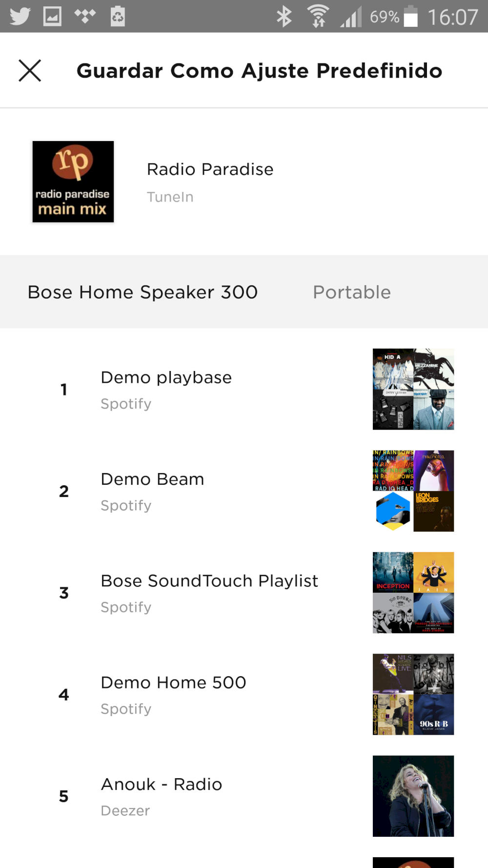Tap the Anouk singer photo thumbnail
Image resolution: width=488 pixels, height=868 pixels.
(x=413, y=796)
